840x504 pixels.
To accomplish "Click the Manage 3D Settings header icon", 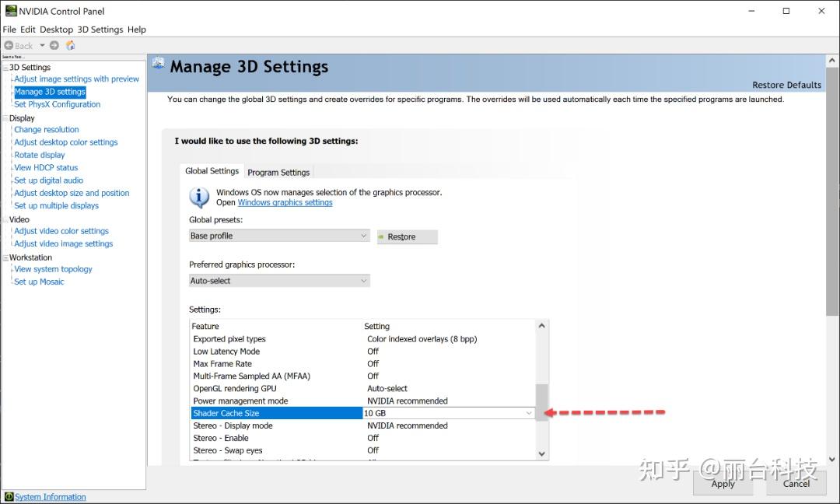I will 159,65.
